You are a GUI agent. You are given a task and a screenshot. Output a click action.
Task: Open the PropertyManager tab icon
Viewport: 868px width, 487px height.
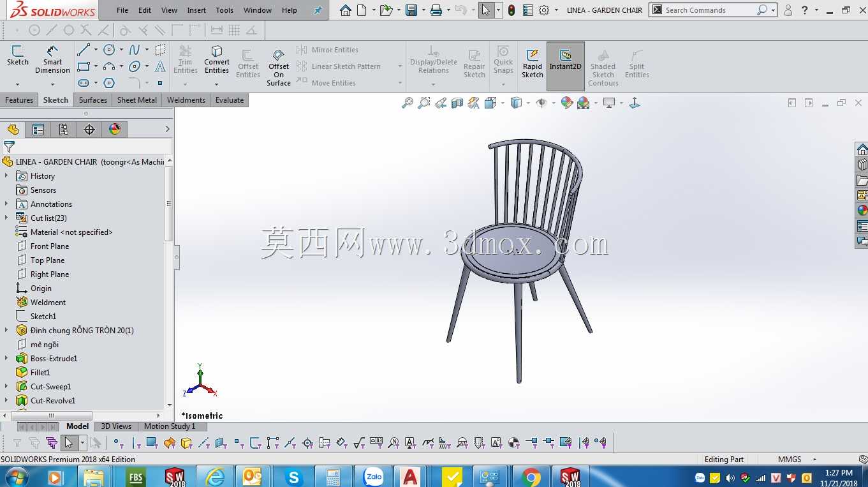coord(38,130)
